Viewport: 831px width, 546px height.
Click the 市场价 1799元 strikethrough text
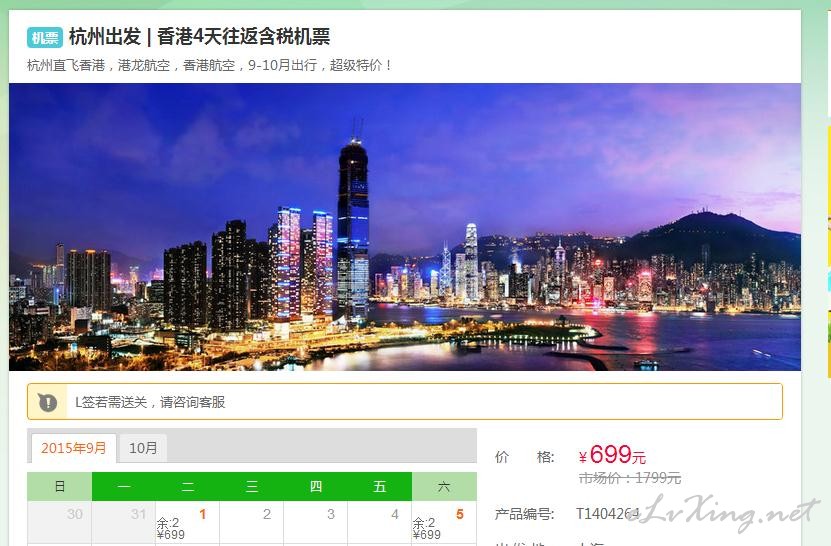pos(630,478)
